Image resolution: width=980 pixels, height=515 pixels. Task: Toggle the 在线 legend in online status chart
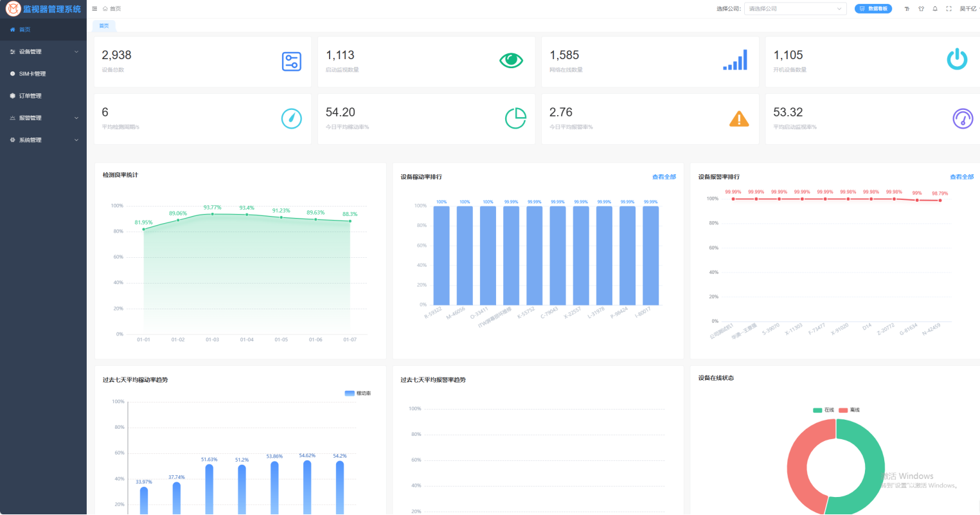click(x=823, y=410)
